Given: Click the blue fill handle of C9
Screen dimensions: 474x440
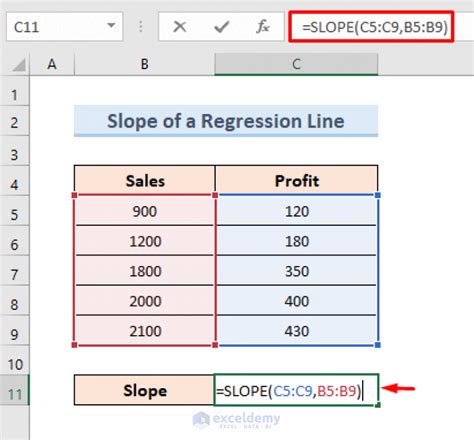Looking at the screenshot, I should pos(378,345).
